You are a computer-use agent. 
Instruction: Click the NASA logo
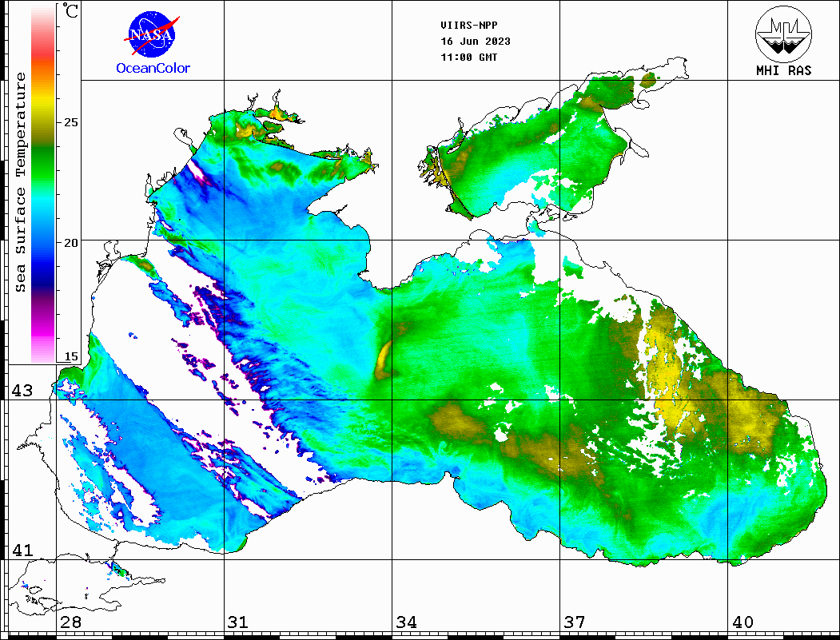153,34
